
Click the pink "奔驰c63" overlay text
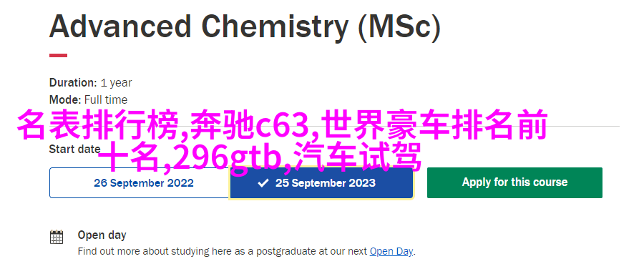coord(250,125)
